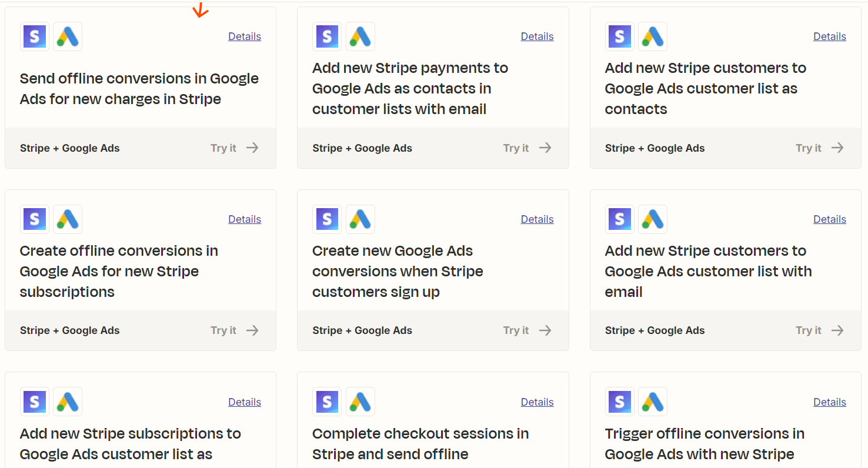Click arrow icon on 'customer list as contacts' card
Screen dimensions: 868x468
pos(837,148)
